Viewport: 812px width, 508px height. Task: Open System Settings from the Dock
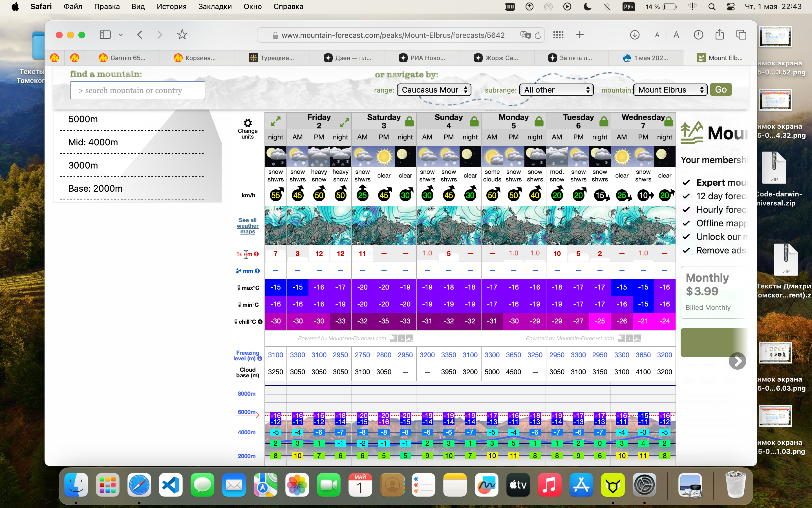644,485
